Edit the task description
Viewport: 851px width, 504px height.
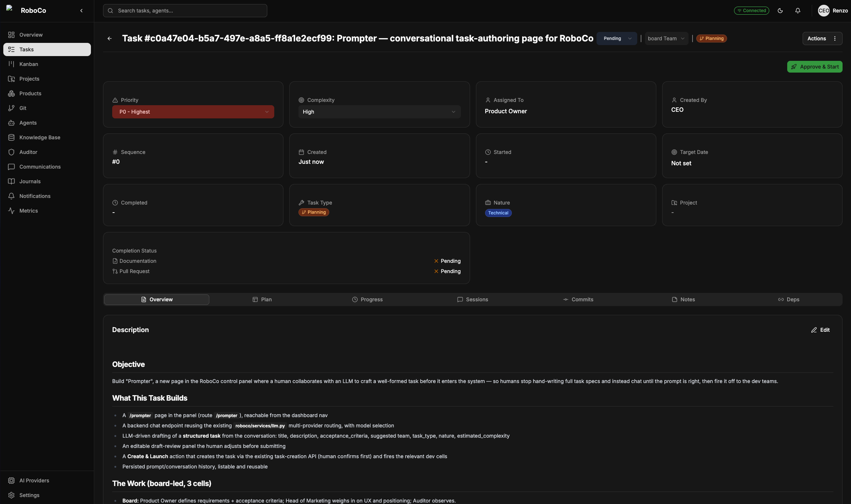pos(821,330)
